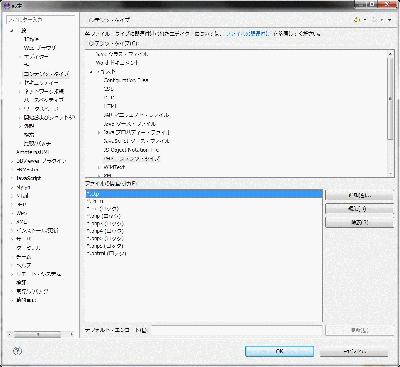Select CSS content type
400x367 pixels.
[108, 89]
